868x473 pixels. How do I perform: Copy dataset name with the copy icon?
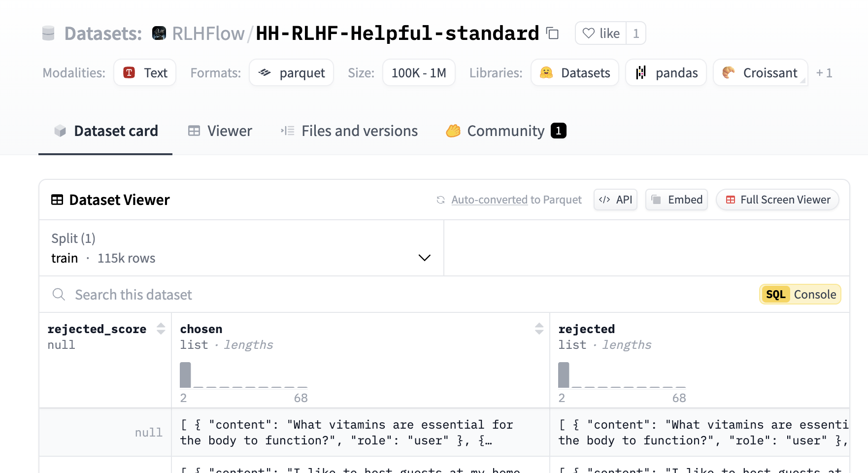tap(552, 33)
